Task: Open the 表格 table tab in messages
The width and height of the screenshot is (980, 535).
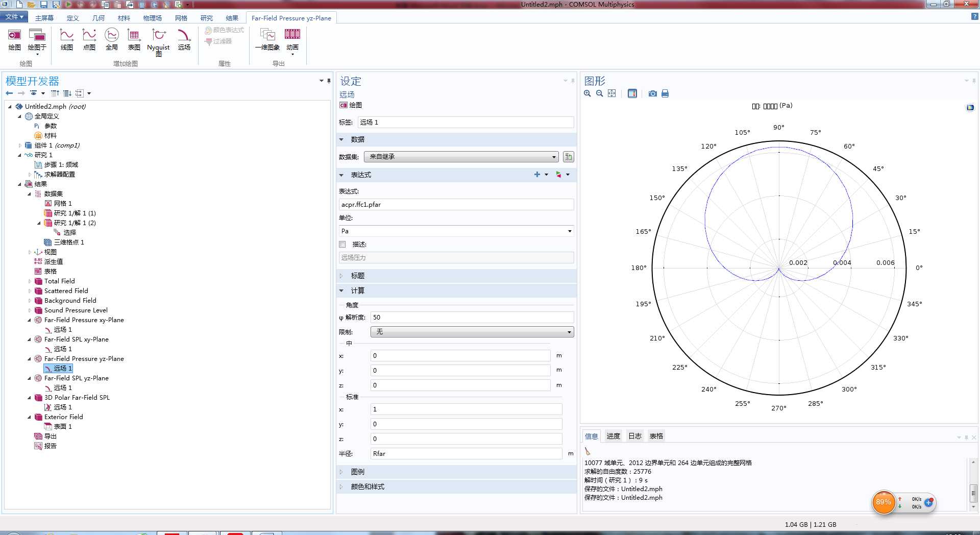Action: 656,436
